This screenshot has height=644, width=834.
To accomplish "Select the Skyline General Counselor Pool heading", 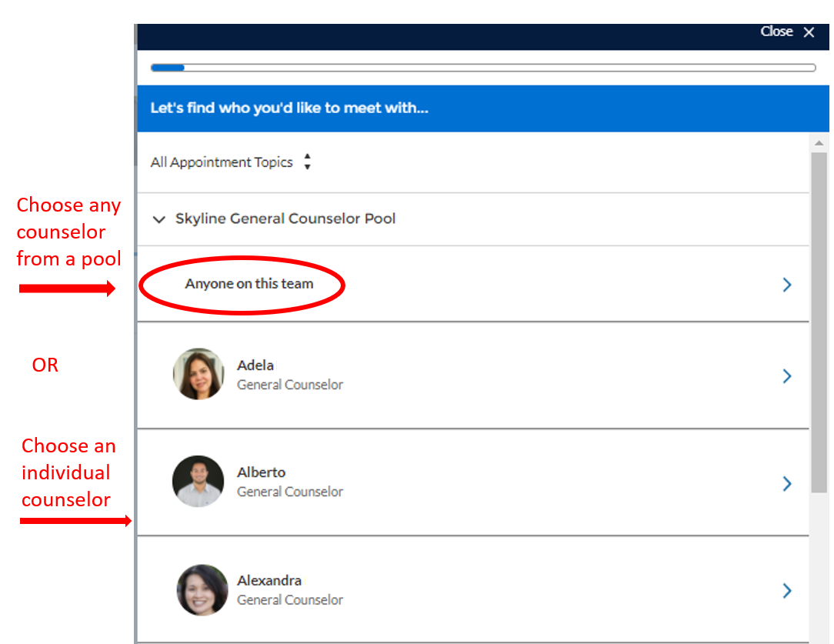I will [x=285, y=219].
